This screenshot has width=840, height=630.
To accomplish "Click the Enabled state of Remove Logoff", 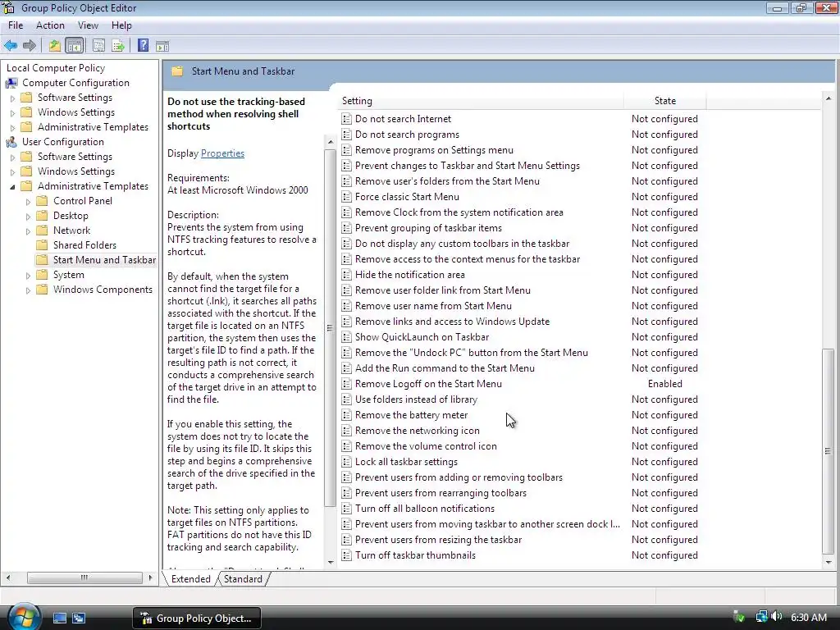I will pyautogui.click(x=664, y=384).
